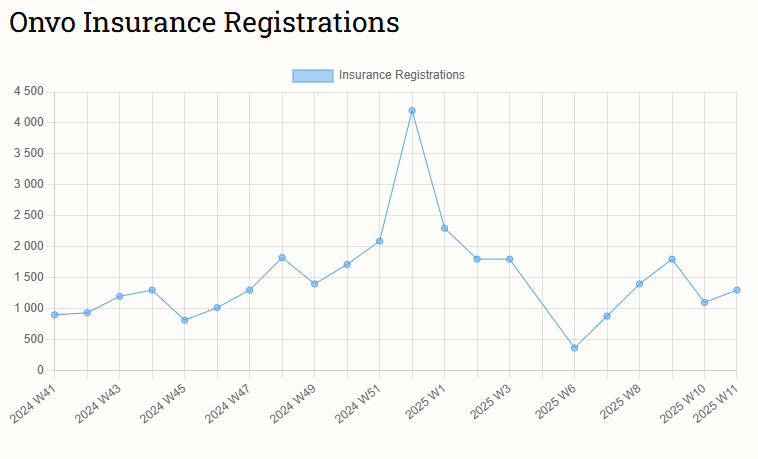This screenshot has height=459, width=758.
Task: Click the Onvo Insurance Registrations heading
Action: click(x=204, y=22)
